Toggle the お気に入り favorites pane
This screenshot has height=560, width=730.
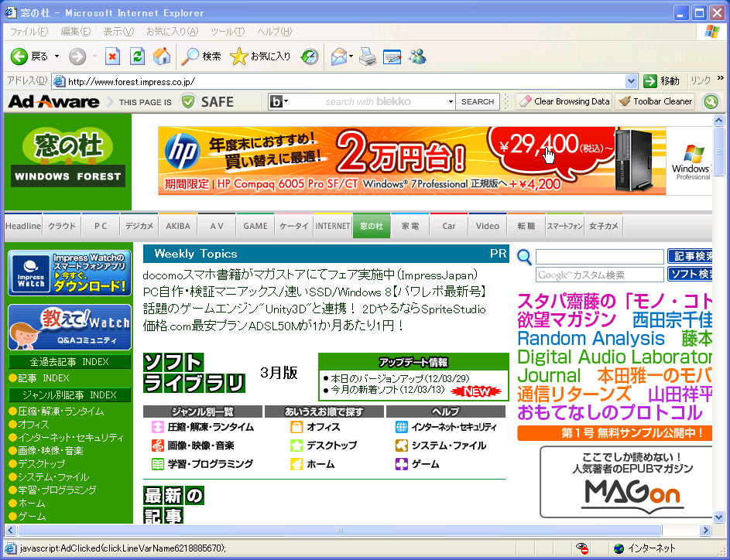pos(243,56)
